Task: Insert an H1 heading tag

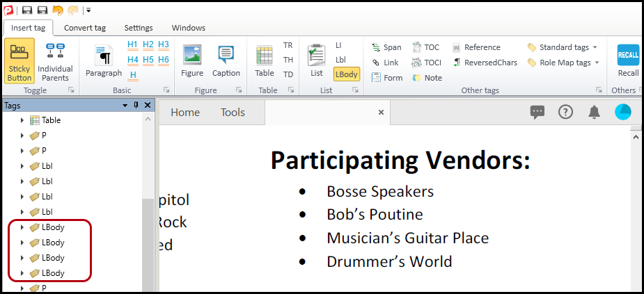Action: coord(133,44)
